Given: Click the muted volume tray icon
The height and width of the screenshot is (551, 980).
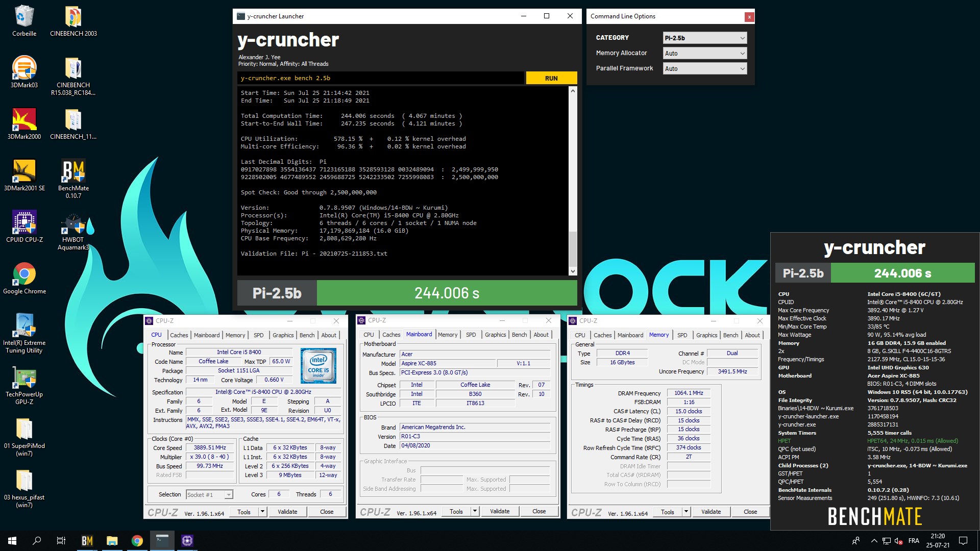Looking at the screenshot, I should coord(898,541).
